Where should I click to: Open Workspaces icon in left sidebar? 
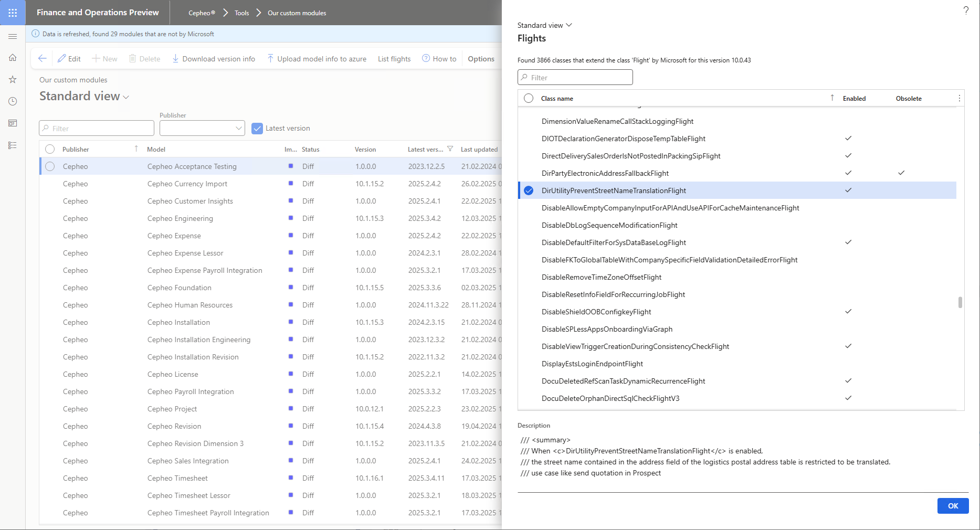[x=13, y=123]
